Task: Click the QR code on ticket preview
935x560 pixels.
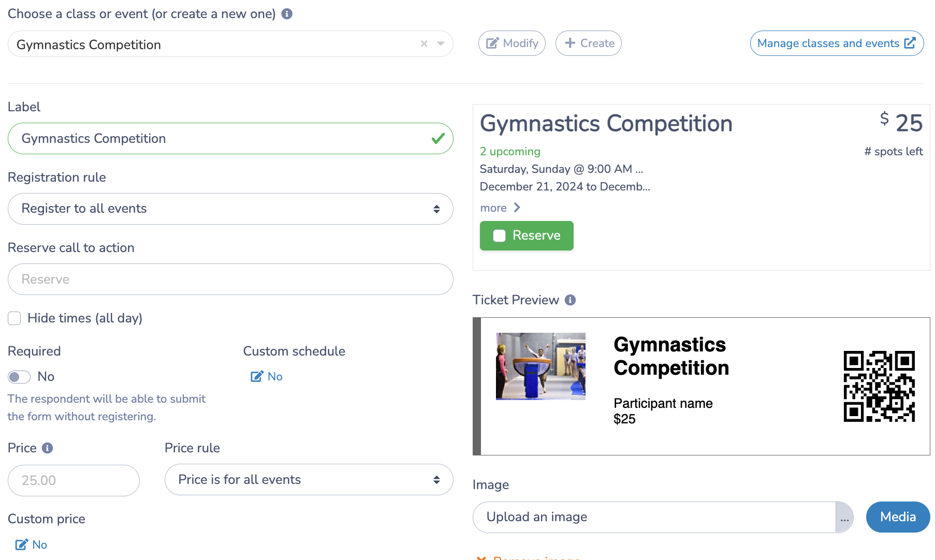Action: tap(879, 387)
